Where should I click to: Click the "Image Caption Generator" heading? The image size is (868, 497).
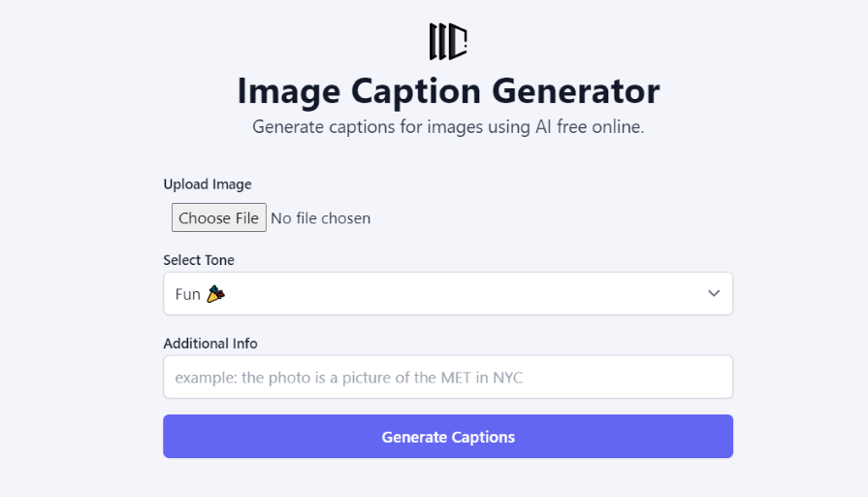[448, 91]
